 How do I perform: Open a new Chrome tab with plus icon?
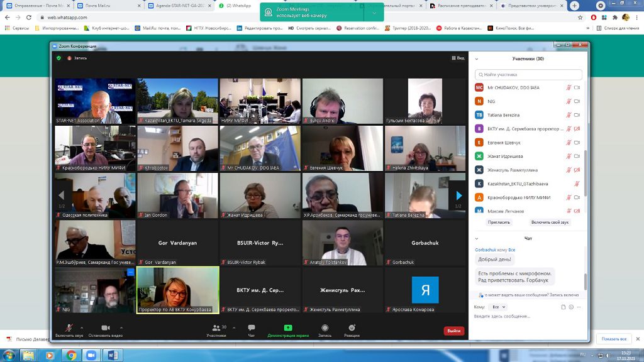[x=574, y=6]
